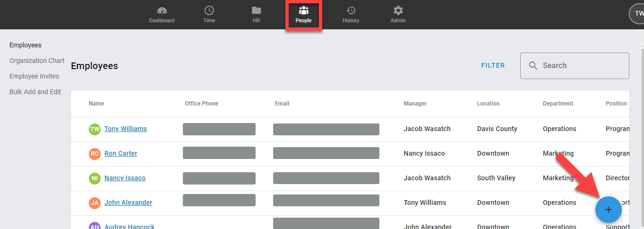Click the blue plus add button

608,210
